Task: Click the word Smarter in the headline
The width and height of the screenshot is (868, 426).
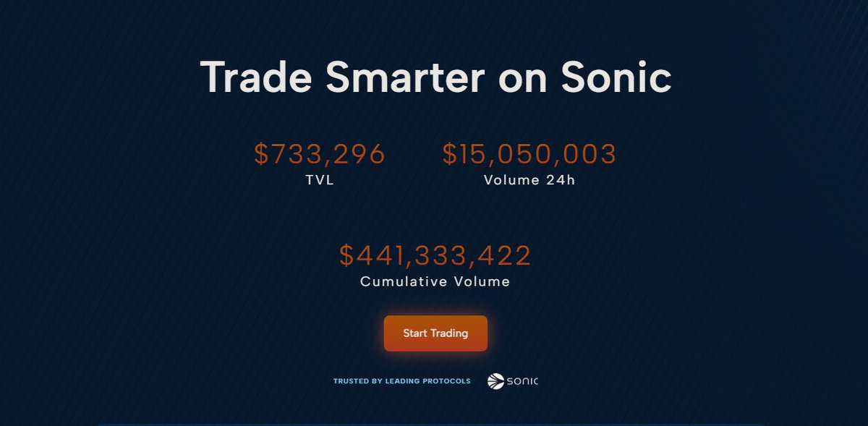Action: [x=405, y=77]
